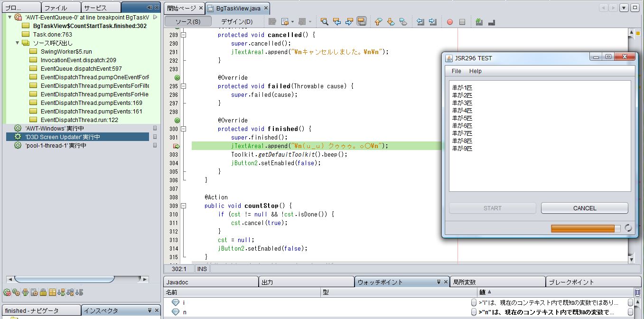The width and height of the screenshot is (644, 319).
Task: Click the lock icon in debugging toolbar
Action: 43,292
